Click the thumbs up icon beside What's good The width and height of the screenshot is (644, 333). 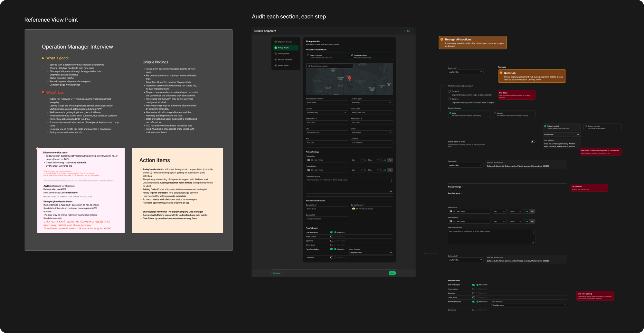(x=43, y=58)
